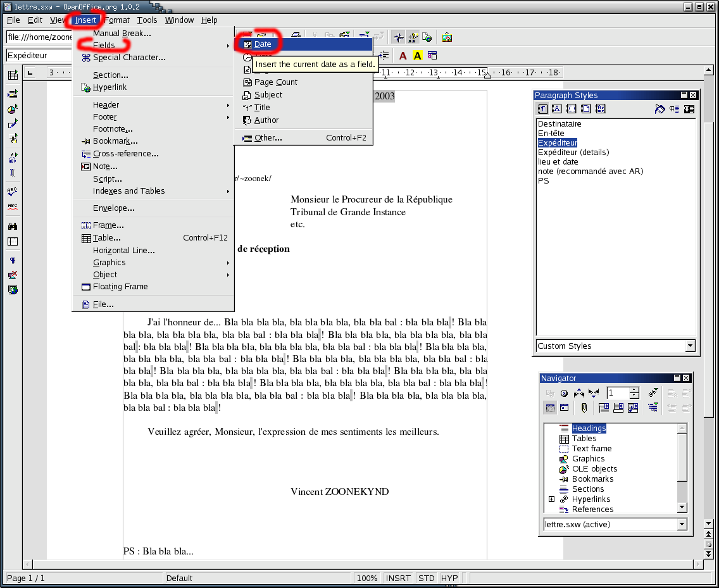The width and height of the screenshot is (719, 588).
Task: Set reminder in Navigator
Action: 584,407
